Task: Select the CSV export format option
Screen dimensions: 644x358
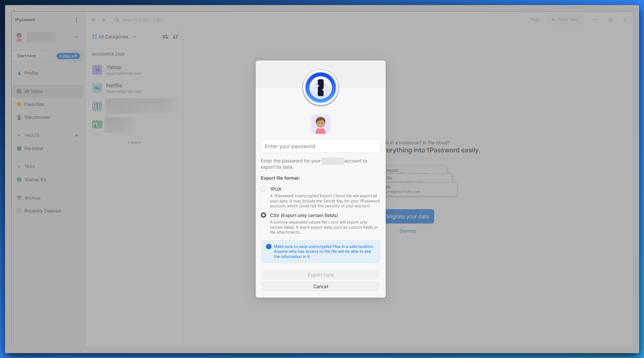Action: pos(264,215)
